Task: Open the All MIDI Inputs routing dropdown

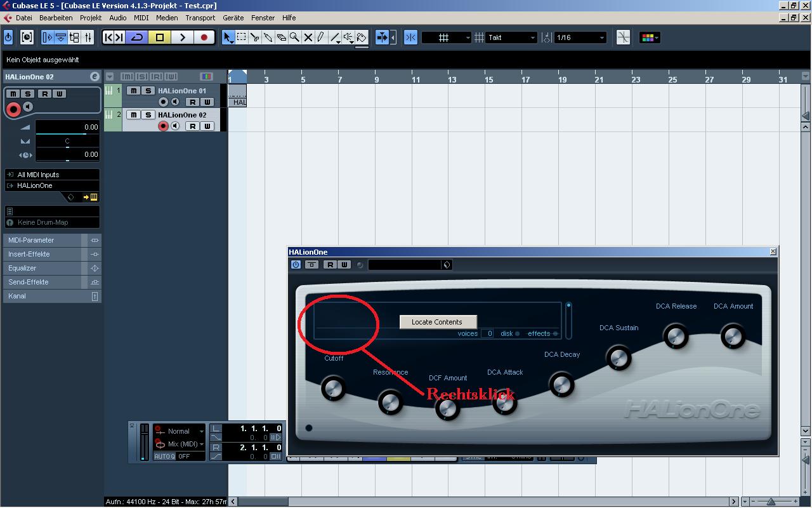Action: (52, 175)
